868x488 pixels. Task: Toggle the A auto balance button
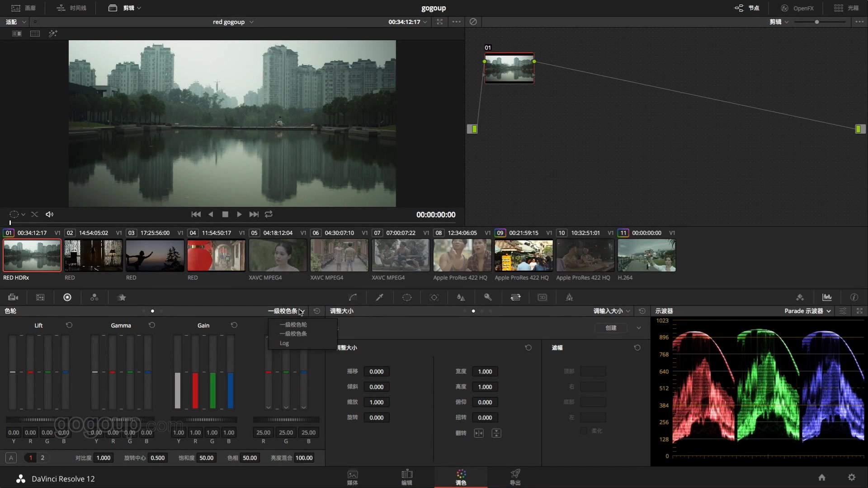11,458
